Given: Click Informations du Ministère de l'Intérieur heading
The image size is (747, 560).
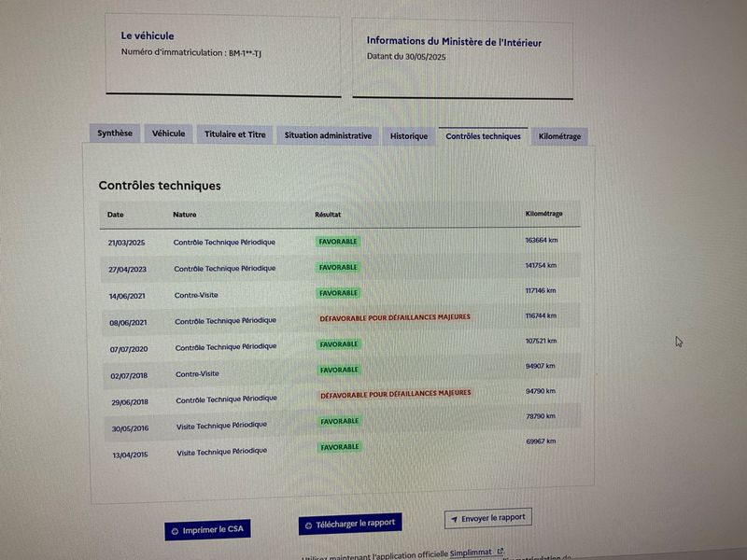Looking at the screenshot, I should point(454,42).
